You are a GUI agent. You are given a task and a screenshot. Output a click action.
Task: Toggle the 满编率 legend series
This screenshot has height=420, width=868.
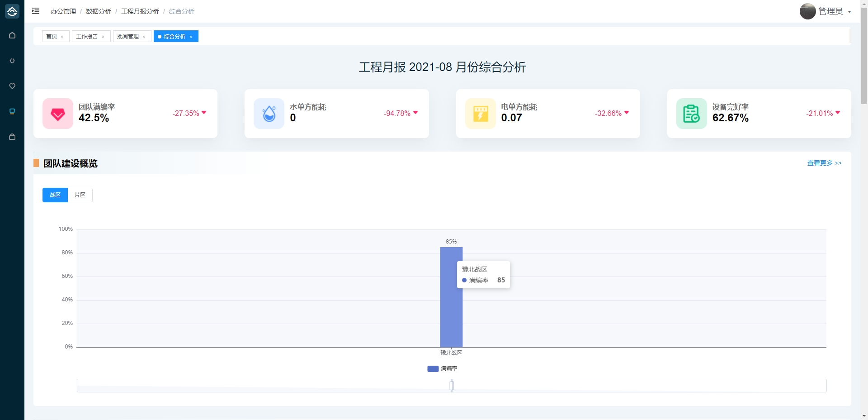442,368
